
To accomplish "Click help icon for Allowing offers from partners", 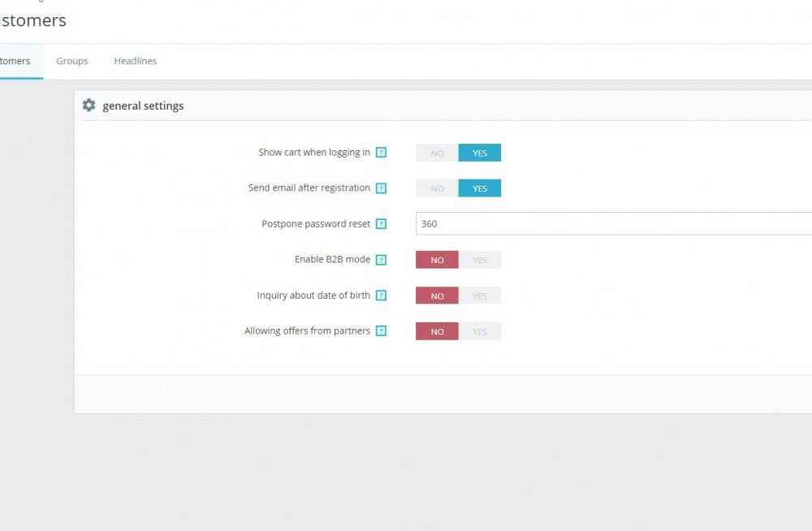I will coord(381,331).
